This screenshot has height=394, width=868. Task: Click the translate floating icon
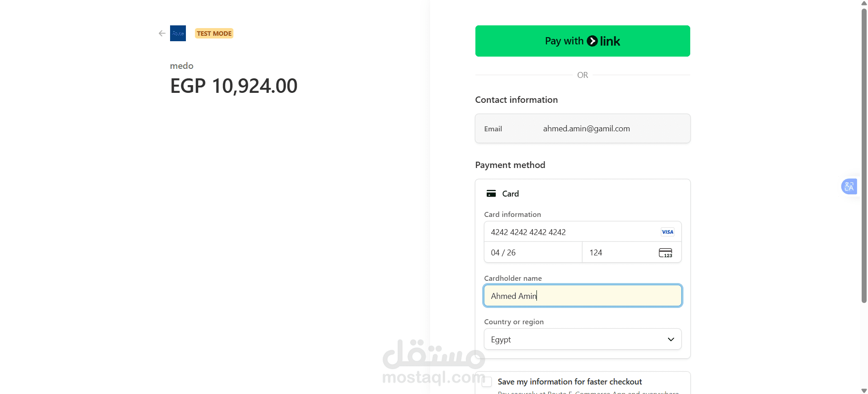tap(849, 186)
